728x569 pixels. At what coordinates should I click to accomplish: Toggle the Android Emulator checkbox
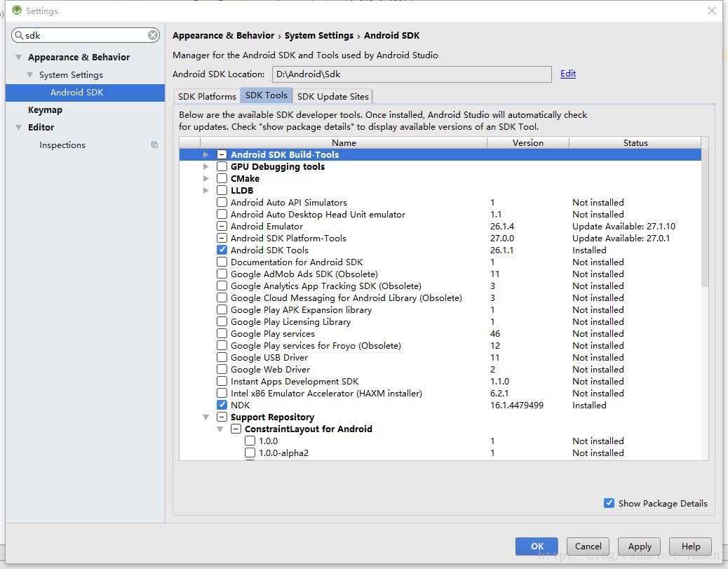pos(222,226)
